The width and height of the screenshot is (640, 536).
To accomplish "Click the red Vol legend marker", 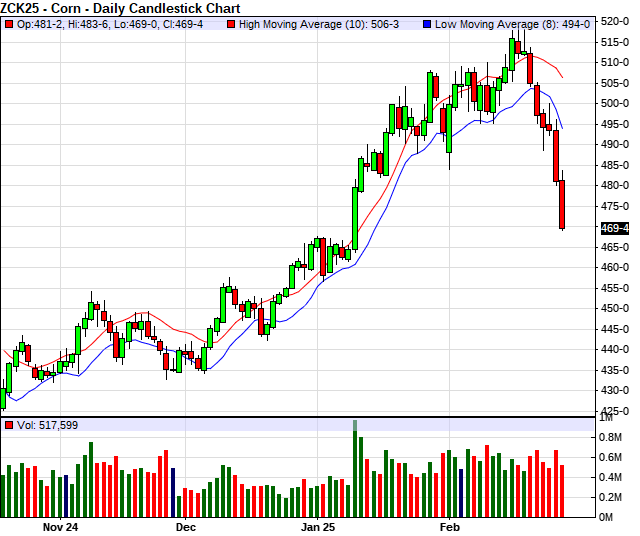I will click(9, 425).
